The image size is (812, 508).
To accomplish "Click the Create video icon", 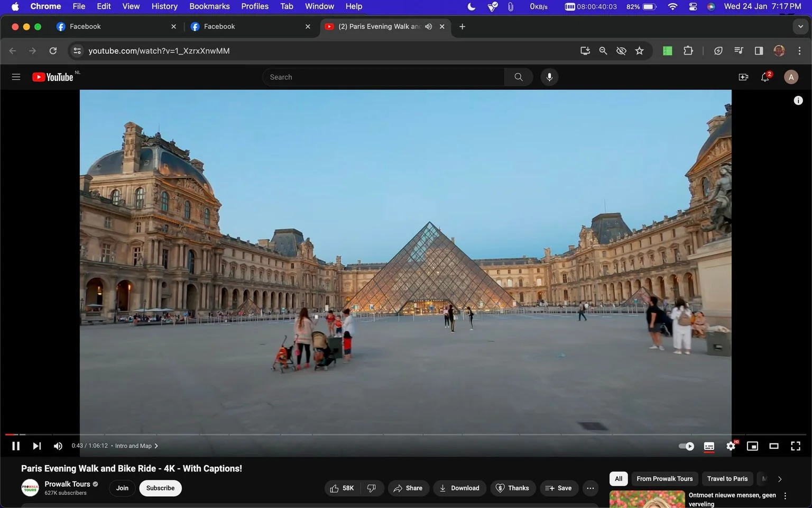I will point(743,77).
